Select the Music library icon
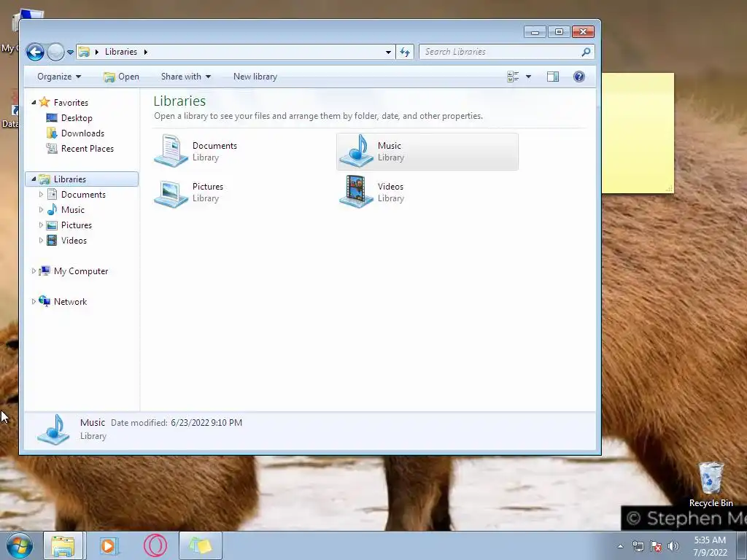The image size is (747, 560). coord(356,151)
